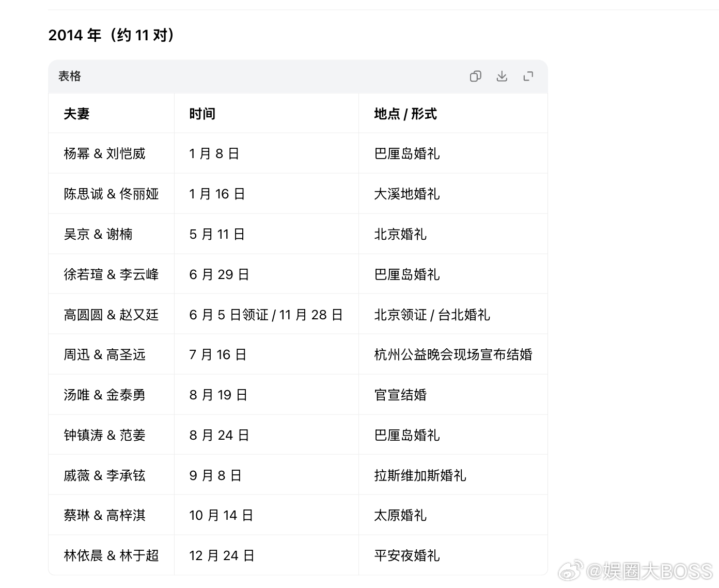The height and width of the screenshot is (588, 719).
Task: Click the date 9 月 8 日
Action: pos(215,475)
